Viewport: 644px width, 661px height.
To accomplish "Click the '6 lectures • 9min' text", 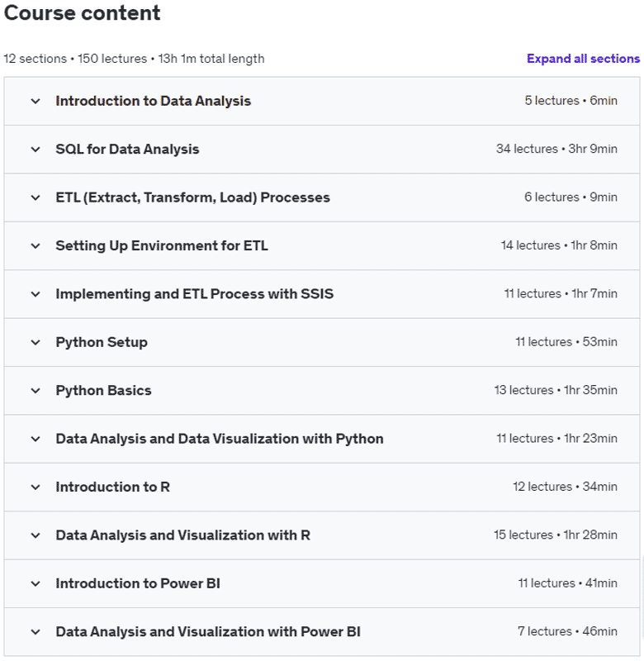I will coord(571,197).
